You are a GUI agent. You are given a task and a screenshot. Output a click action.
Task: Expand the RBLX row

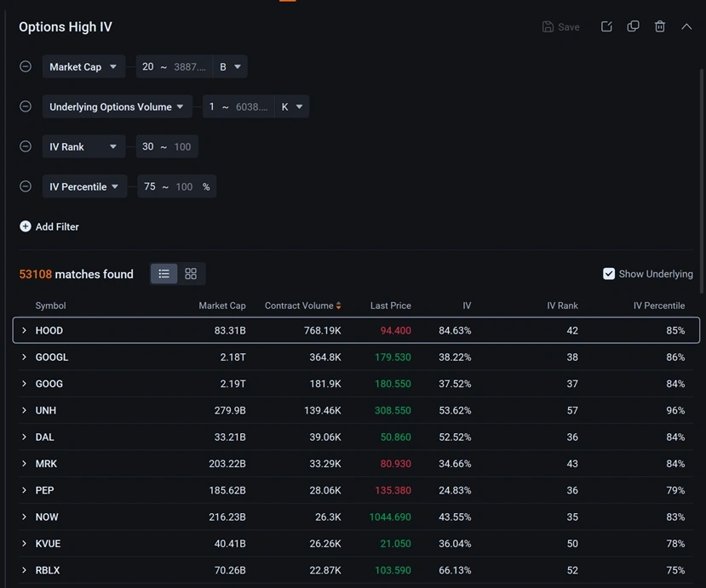coord(25,570)
